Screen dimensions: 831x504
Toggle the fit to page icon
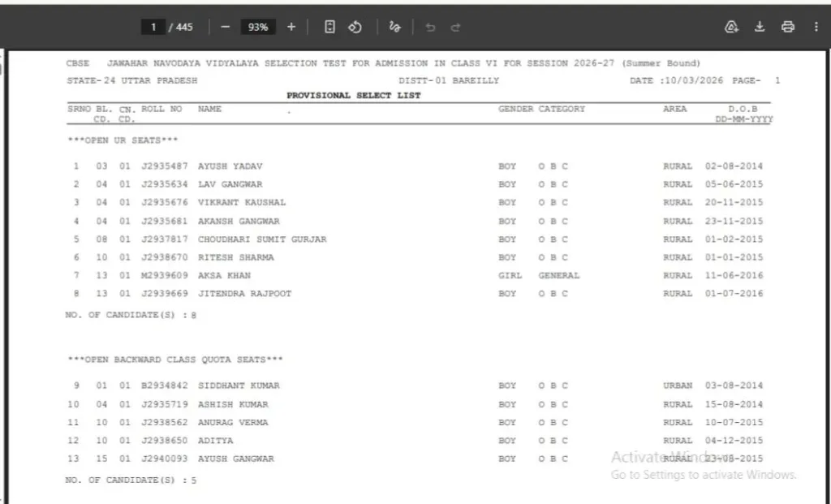tap(329, 27)
